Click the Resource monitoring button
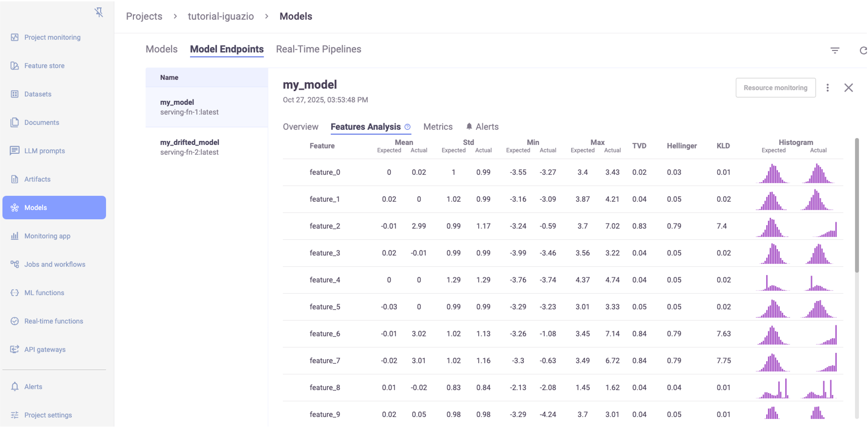Image resolution: width=868 pixels, height=428 pixels. [775, 88]
